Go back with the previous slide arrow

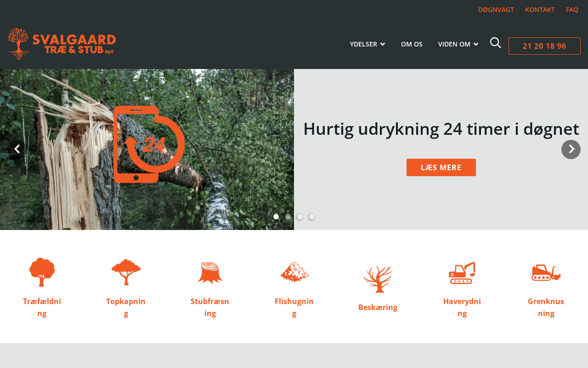[17, 149]
